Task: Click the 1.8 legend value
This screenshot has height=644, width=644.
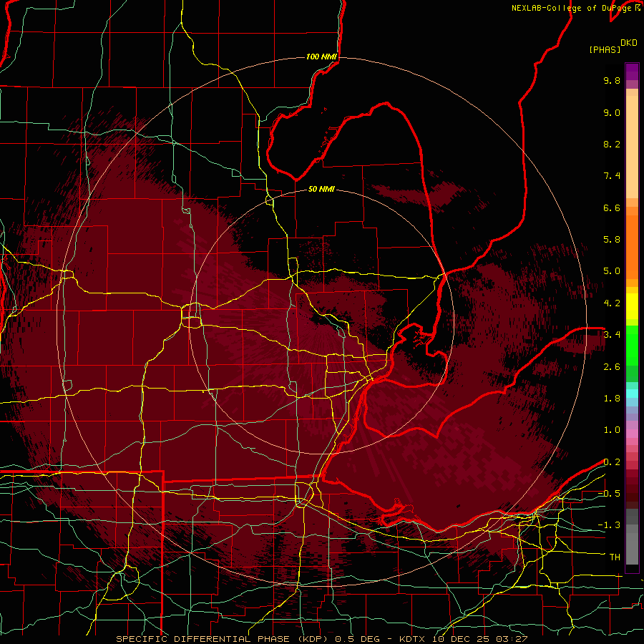Action: click(x=612, y=399)
